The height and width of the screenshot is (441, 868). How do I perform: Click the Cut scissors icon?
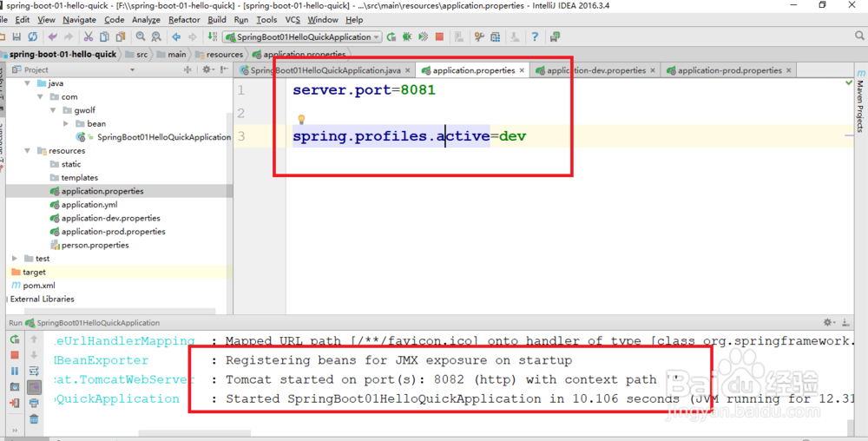[x=88, y=37]
